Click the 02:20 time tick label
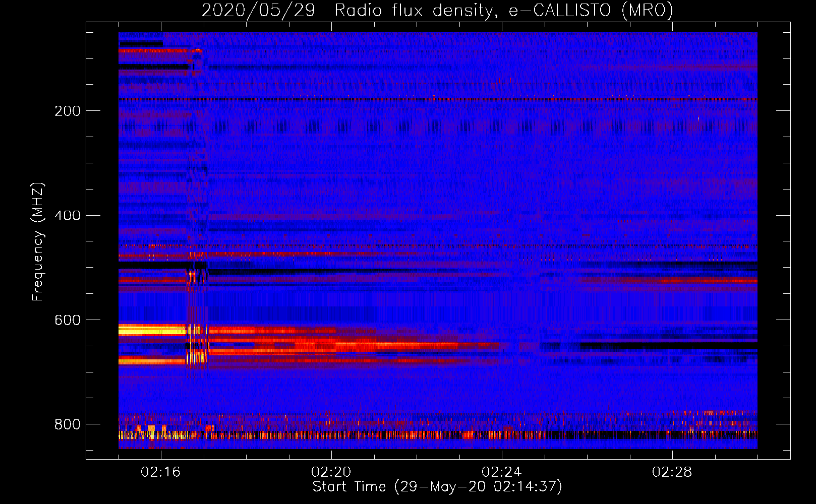 tap(331, 472)
